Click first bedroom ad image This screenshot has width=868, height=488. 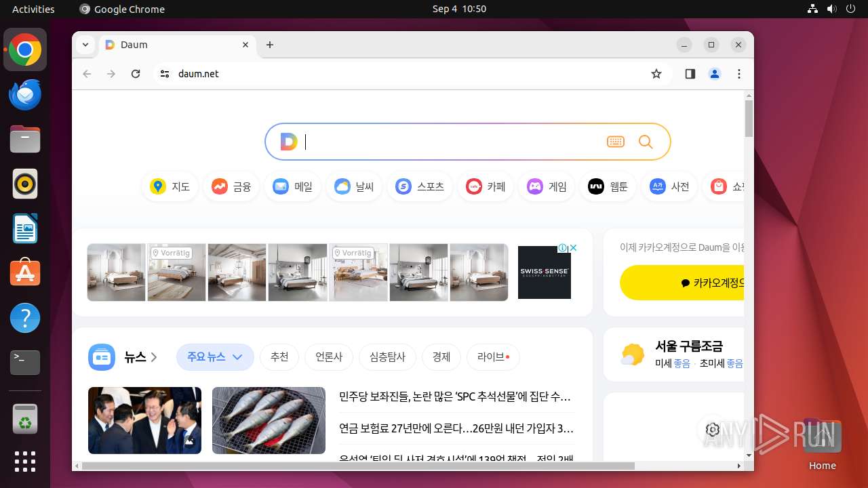pyautogui.click(x=117, y=272)
